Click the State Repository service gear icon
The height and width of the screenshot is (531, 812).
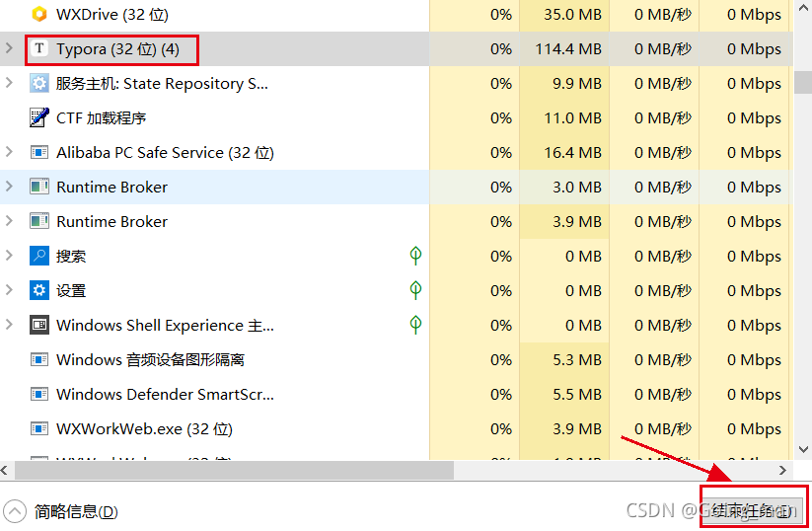tap(39, 83)
